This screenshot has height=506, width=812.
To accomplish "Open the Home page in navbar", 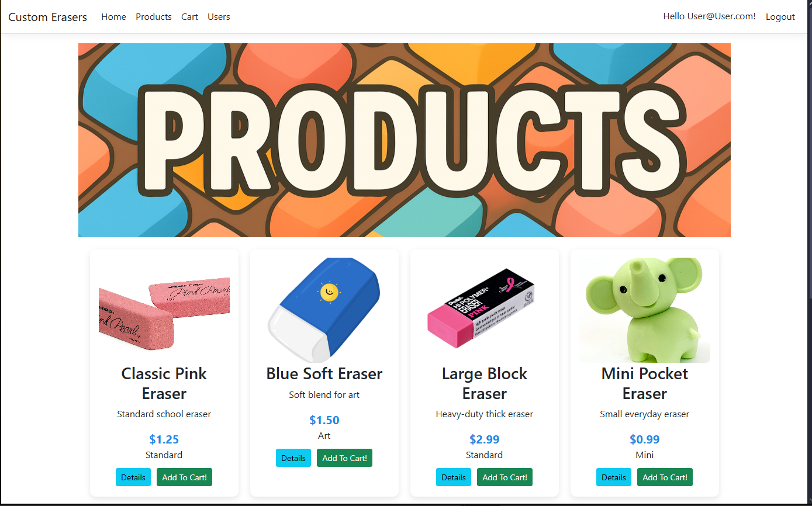I will (x=113, y=17).
